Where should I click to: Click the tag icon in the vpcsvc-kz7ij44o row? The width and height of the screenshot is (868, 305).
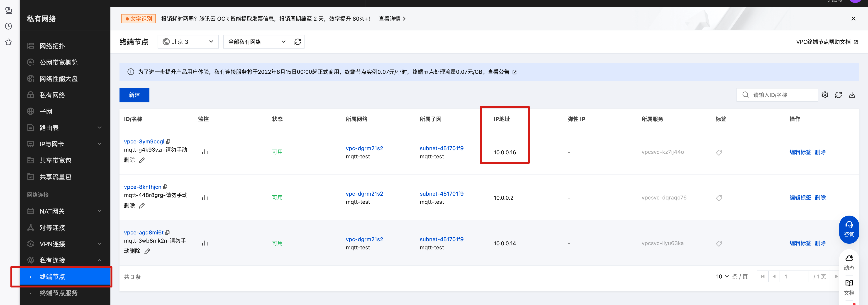tap(719, 152)
